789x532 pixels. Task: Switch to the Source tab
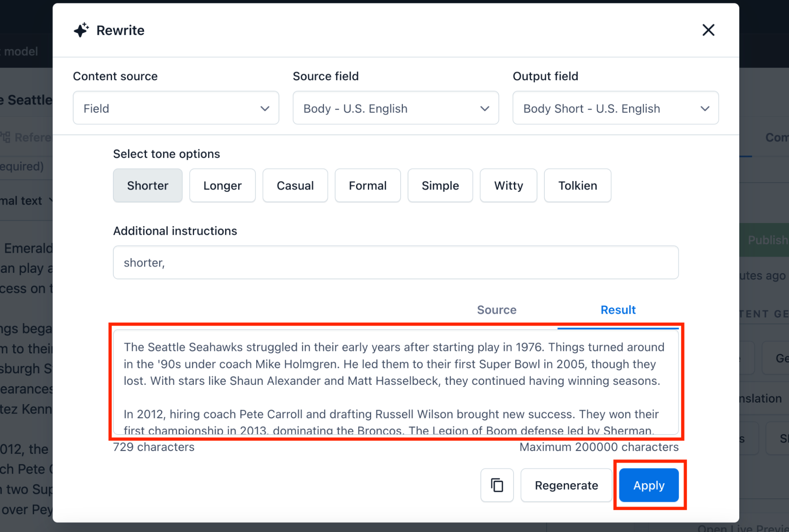(x=497, y=310)
